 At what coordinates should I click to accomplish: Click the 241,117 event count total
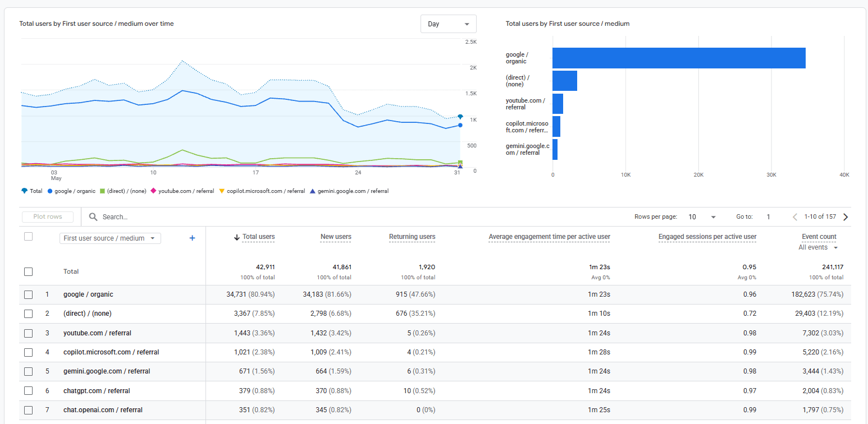(832, 267)
